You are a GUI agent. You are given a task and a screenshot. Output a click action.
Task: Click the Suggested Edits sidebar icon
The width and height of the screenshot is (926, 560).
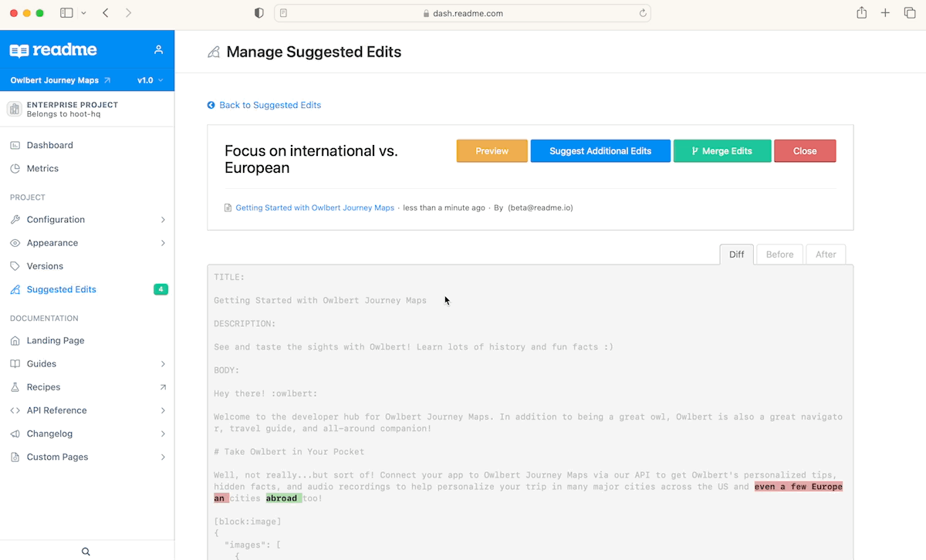pos(15,290)
